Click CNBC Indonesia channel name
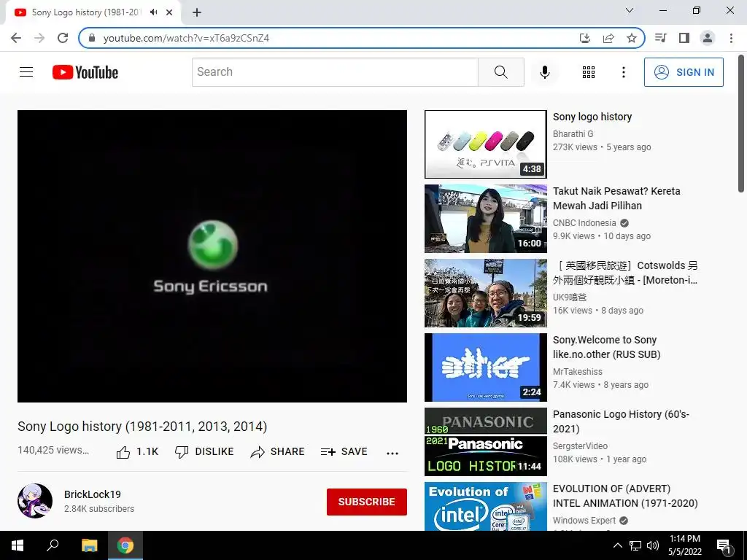Viewport: 747px width, 560px height. tap(584, 223)
